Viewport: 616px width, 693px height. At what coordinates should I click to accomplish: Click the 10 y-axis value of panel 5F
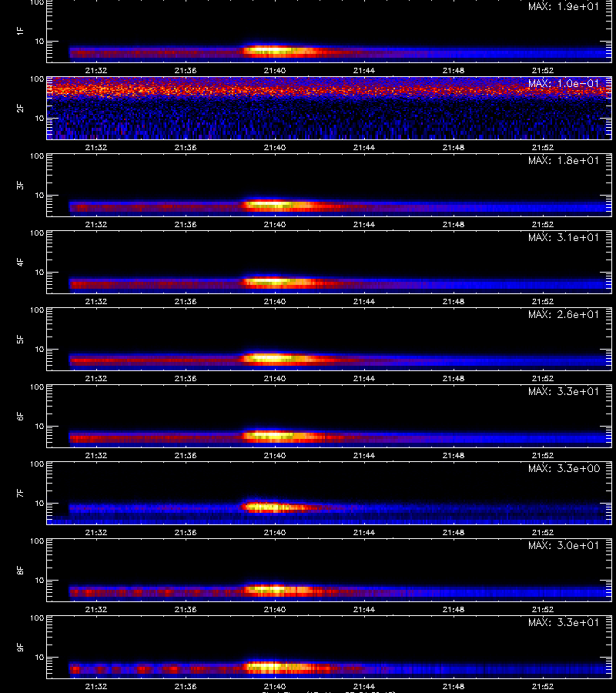40,349
